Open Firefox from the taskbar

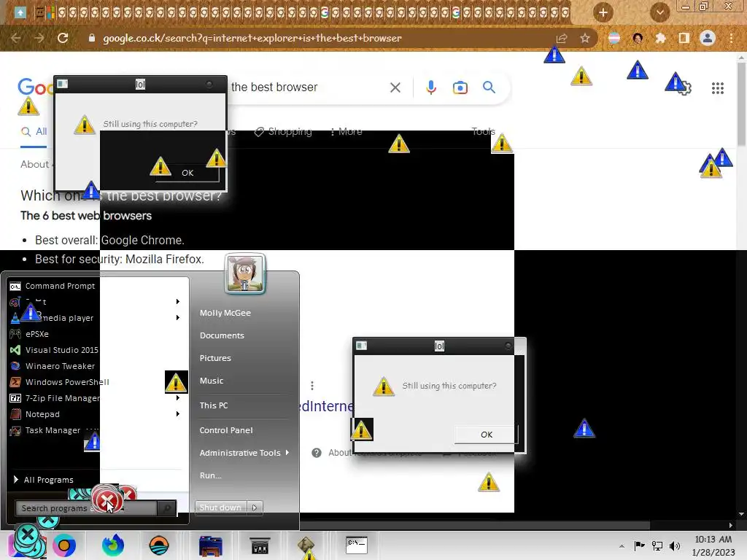[113, 545]
